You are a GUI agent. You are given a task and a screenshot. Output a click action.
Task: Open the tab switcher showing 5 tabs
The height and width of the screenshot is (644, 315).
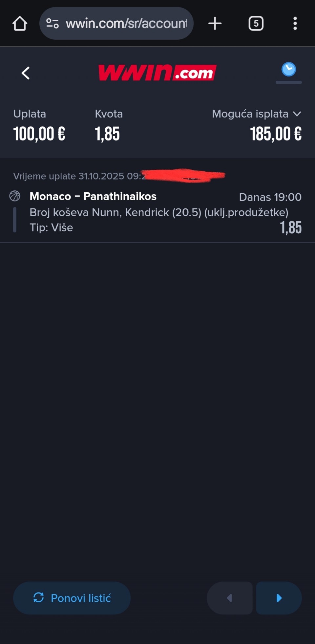[256, 24]
